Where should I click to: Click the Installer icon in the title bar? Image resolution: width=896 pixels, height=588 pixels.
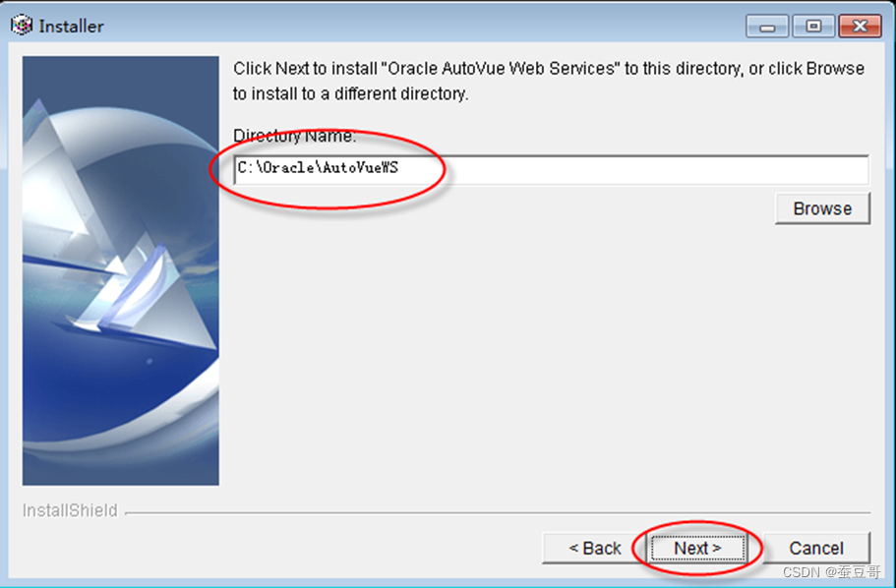(22, 26)
